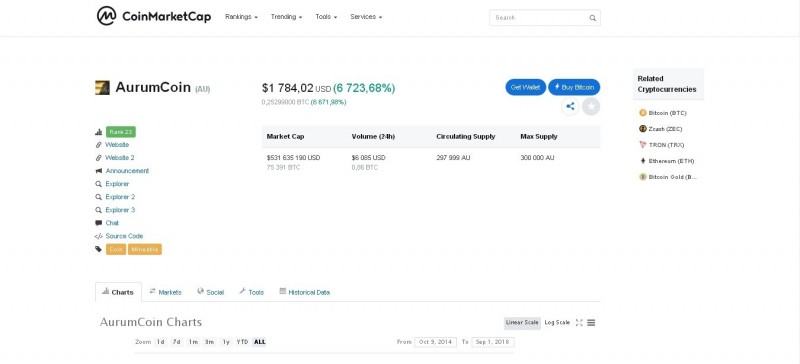Open the Explorer 3 link
800x364 pixels.
(x=120, y=210)
